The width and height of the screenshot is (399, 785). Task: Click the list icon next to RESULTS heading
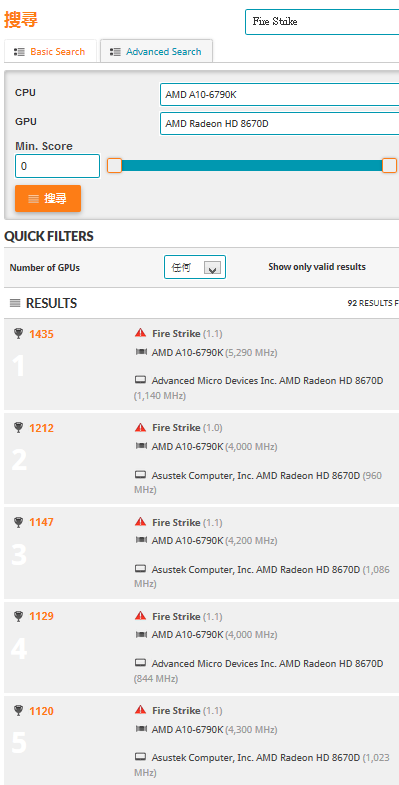pyautogui.click(x=16, y=303)
